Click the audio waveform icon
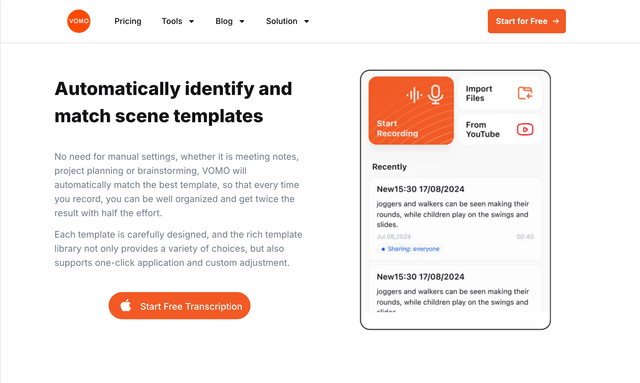640x383 pixels. point(414,95)
